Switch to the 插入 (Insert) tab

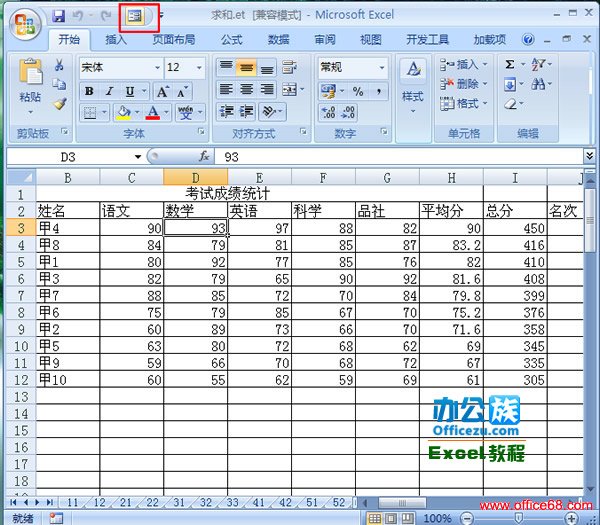[116, 40]
